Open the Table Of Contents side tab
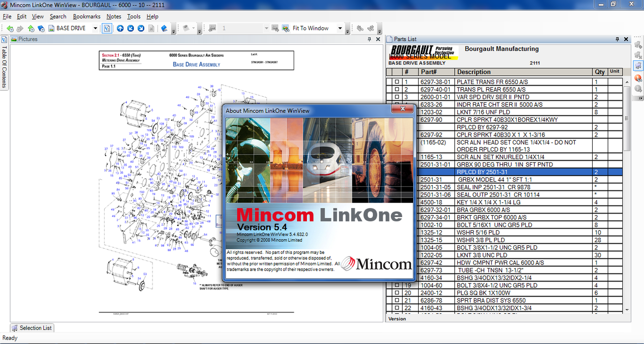The width and height of the screenshot is (644, 344). (4, 63)
